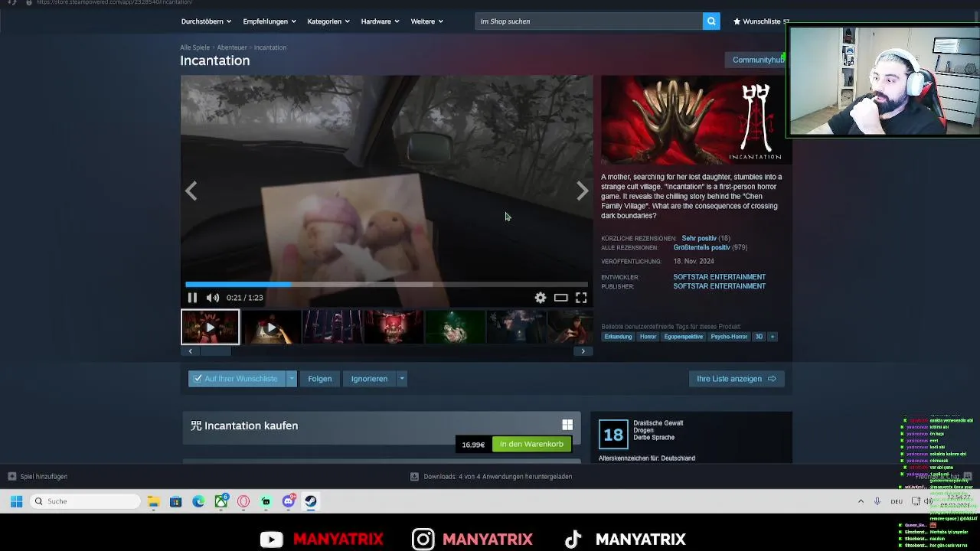Select the Psycho-Horror tag

pos(729,337)
